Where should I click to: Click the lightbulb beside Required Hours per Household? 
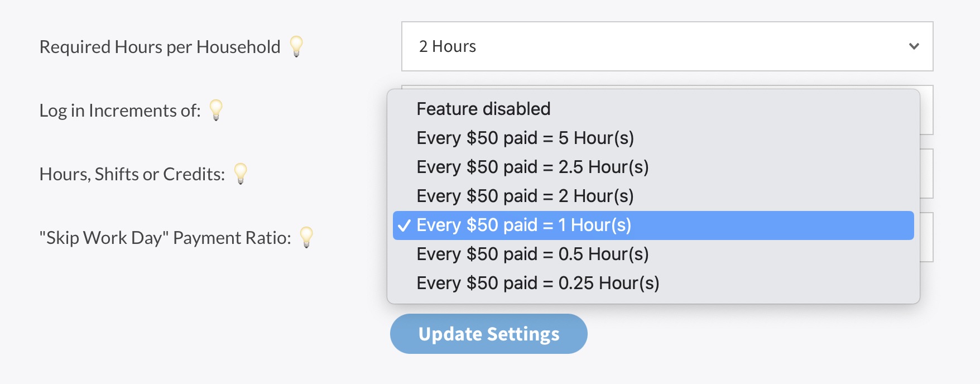[x=296, y=46]
